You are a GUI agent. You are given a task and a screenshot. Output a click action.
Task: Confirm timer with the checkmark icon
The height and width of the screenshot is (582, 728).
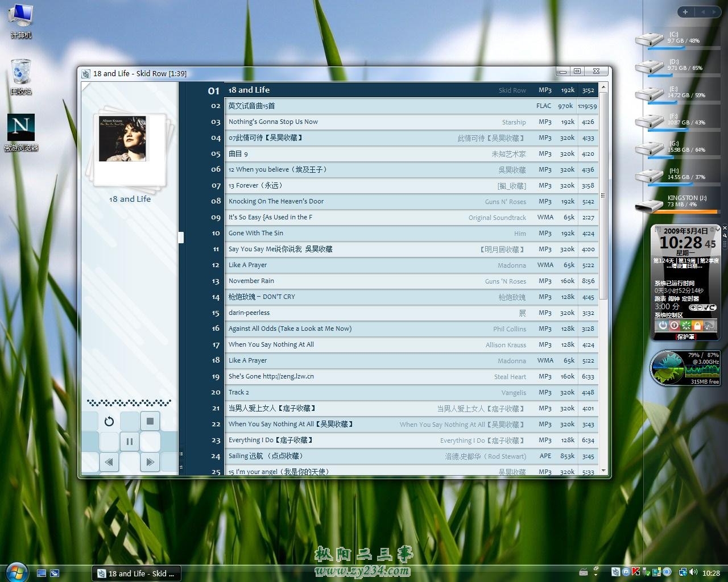pyautogui.click(x=706, y=307)
